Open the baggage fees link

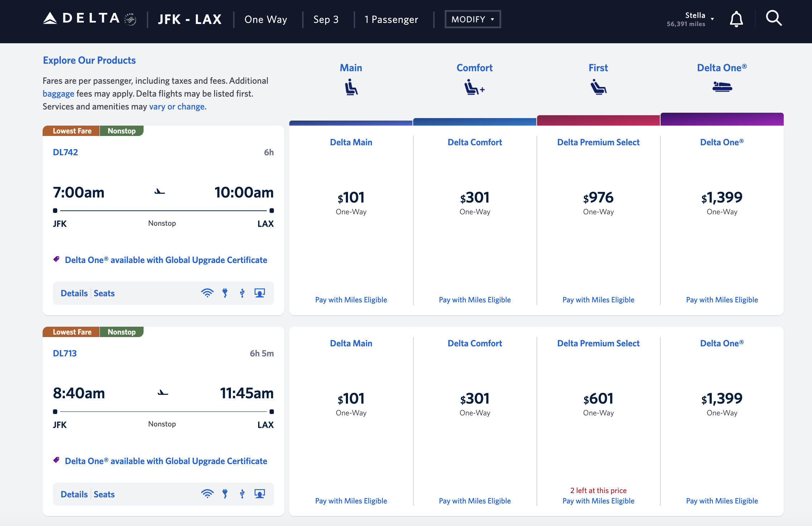58,94
